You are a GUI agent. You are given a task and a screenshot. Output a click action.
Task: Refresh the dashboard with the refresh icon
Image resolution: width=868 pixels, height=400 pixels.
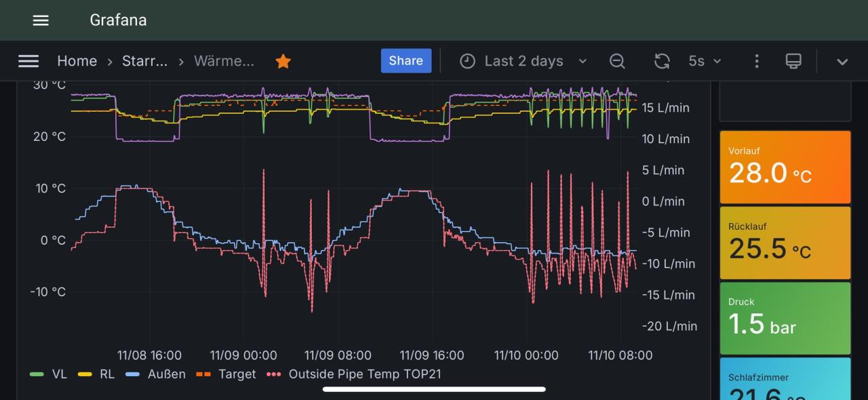[x=662, y=61]
